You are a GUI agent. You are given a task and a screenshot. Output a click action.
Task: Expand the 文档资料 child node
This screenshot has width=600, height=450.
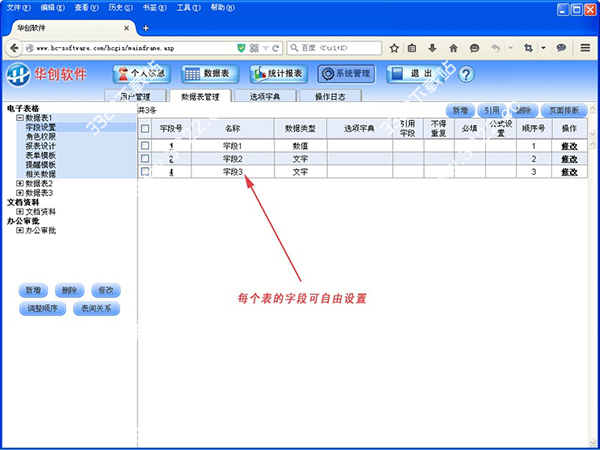(x=20, y=212)
